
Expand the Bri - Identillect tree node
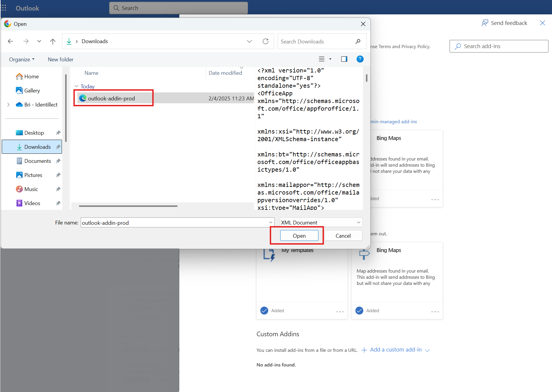pyautogui.click(x=8, y=105)
